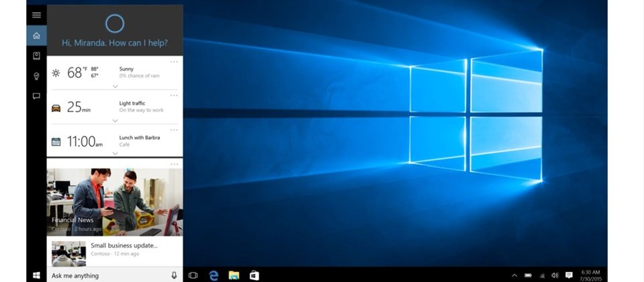Open the Cortana Notebook icon
The image size is (644, 282).
(36, 56)
